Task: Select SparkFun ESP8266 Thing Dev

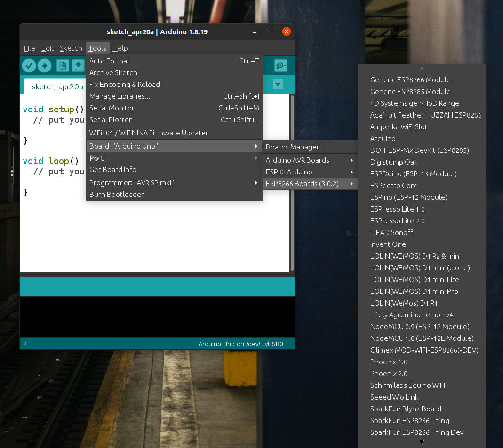Action: (422, 432)
